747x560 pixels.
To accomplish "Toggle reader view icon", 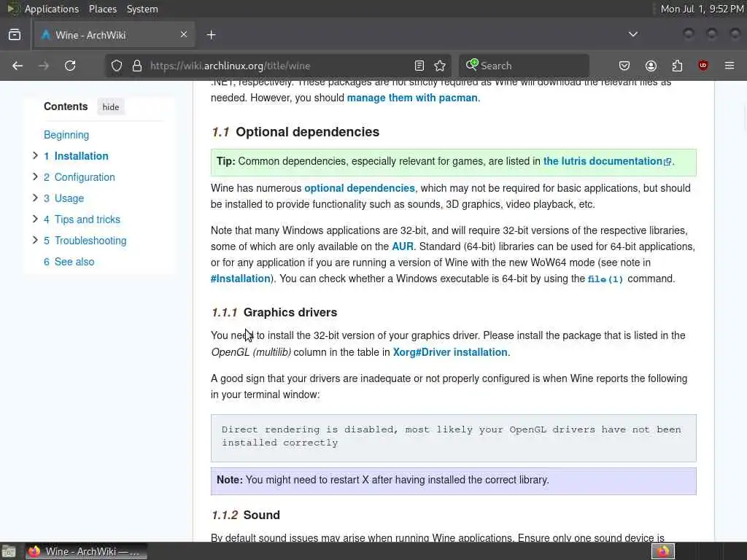I will (419, 66).
